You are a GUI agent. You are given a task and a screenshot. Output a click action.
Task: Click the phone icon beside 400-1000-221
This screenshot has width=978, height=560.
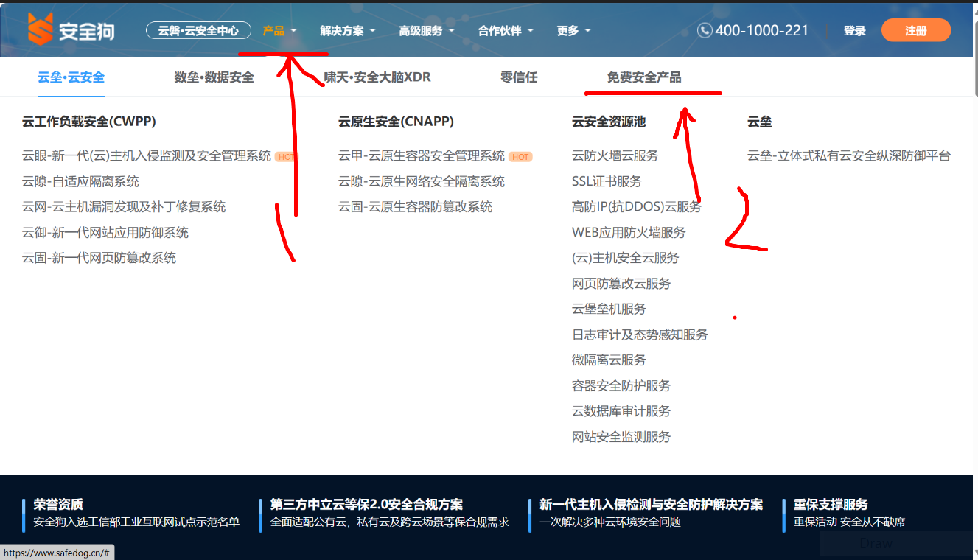click(705, 30)
